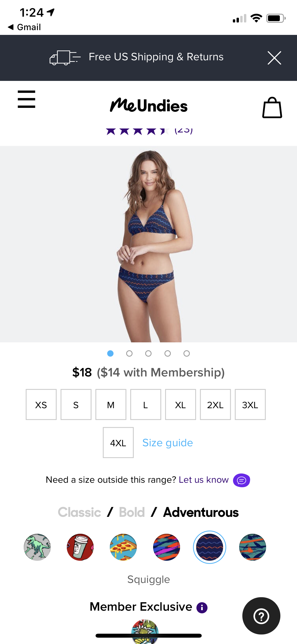
Task: Open the hamburger navigation menu
Action: pos(26,99)
